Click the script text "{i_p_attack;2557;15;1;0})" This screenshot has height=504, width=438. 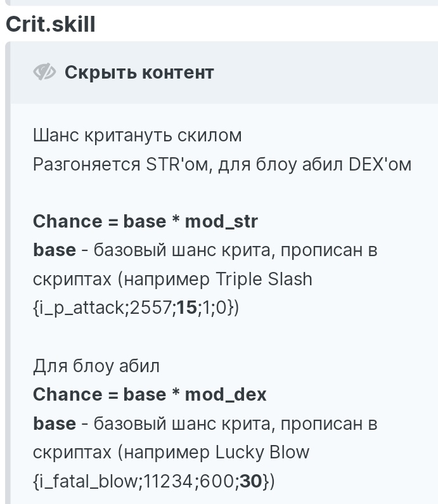click(136, 308)
